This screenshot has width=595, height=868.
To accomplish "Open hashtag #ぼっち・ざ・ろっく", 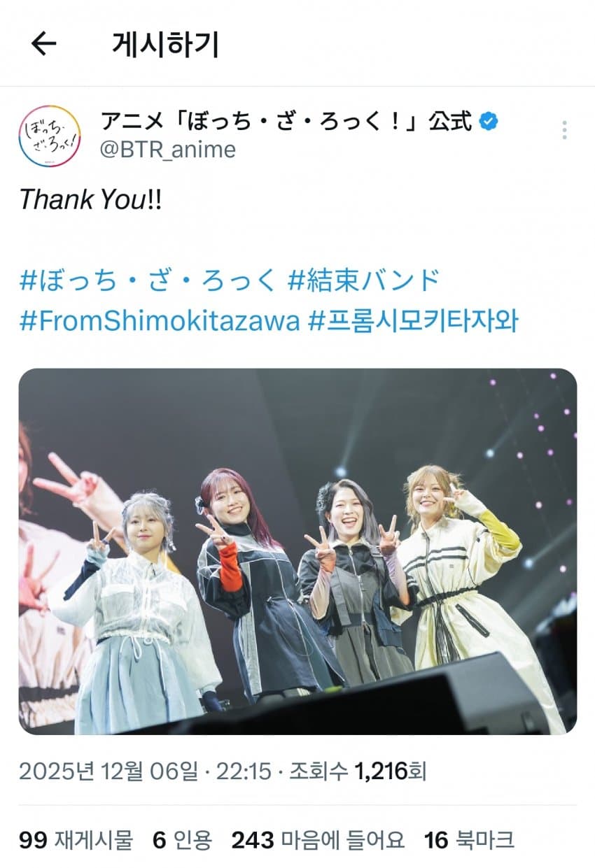I will click(x=149, y=280).
